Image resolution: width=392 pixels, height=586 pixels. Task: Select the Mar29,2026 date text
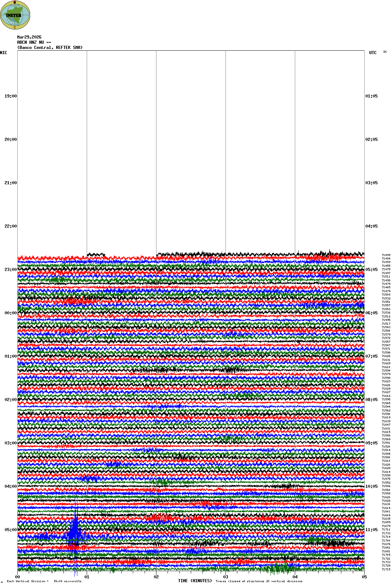[29, 37]
